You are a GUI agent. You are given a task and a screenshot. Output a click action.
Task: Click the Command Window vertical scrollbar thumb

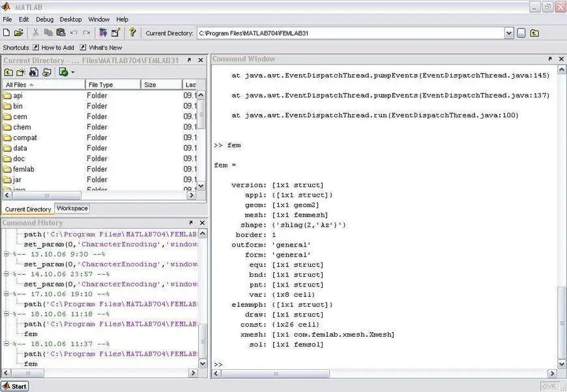[562, 322]
